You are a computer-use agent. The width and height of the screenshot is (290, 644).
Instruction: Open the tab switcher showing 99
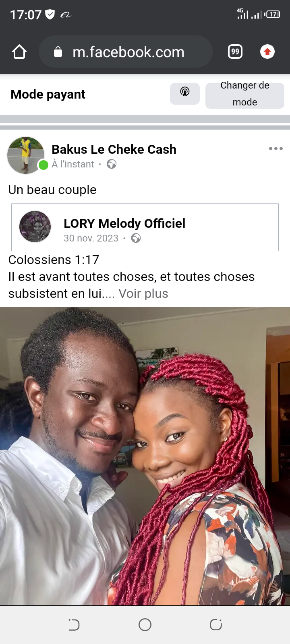(x=235, y=52)
